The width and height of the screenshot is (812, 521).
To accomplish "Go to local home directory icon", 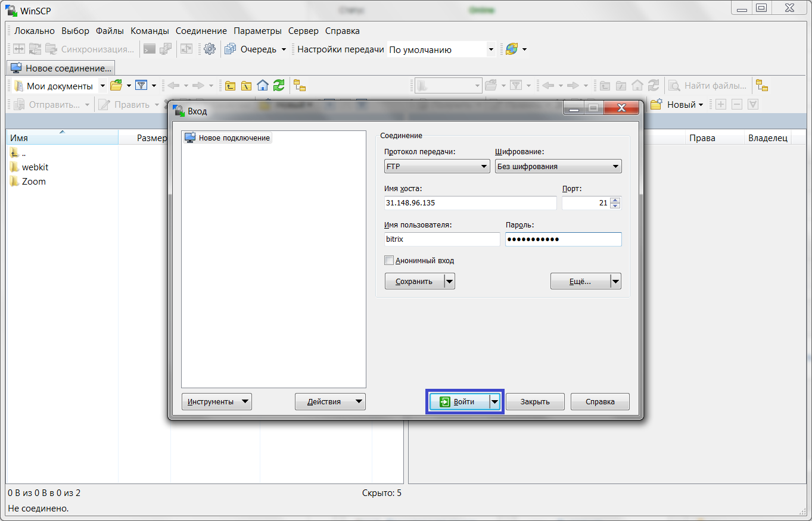I will (263, 86).
